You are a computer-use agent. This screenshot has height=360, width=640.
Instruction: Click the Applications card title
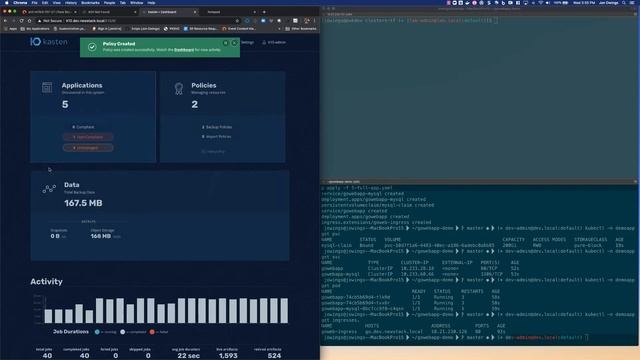[82, 85]
